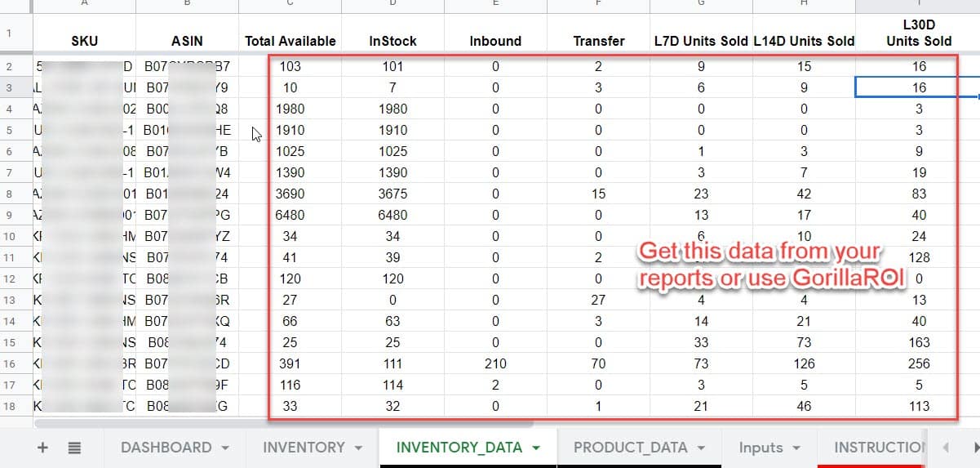The image size is (980, 468).
Task: Switch to the INSTRUCTIONS sheet tab
Action: pos(879,448)
